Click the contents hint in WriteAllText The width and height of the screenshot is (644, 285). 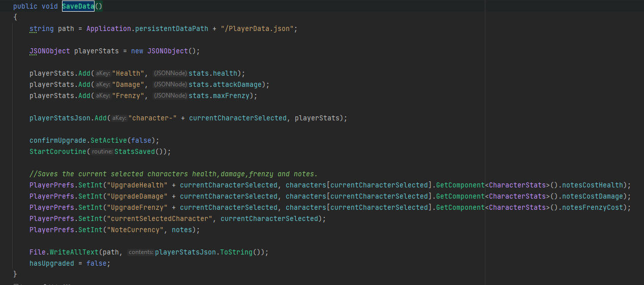(140, 252)
